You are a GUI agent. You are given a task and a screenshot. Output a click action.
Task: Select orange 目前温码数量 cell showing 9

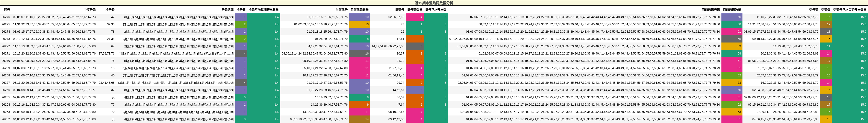tap(359, 105)
